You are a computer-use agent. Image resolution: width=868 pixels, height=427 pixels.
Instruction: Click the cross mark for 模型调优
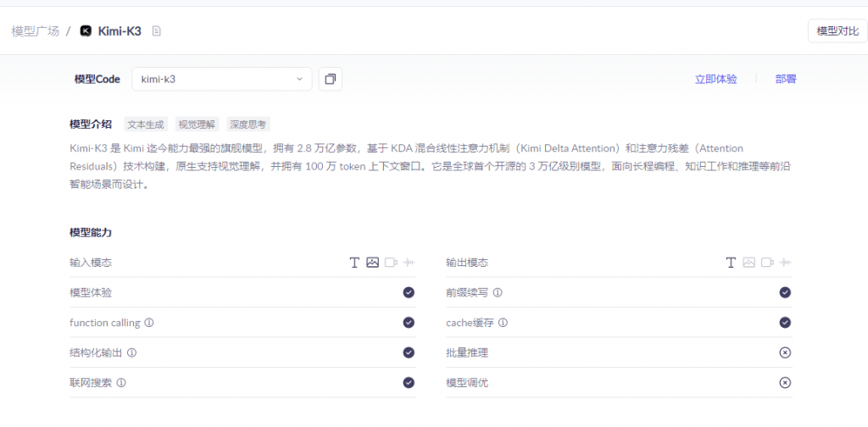pyautogui.click(x=785, y=382)
